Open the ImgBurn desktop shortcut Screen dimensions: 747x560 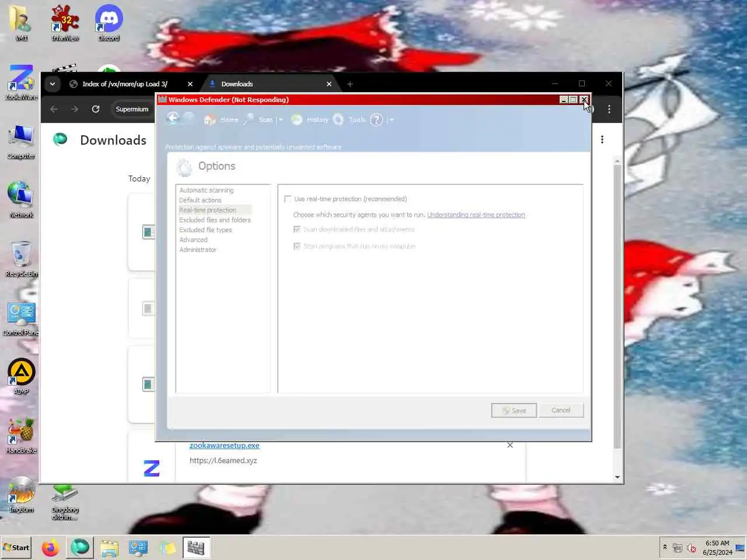coord(21,494)
